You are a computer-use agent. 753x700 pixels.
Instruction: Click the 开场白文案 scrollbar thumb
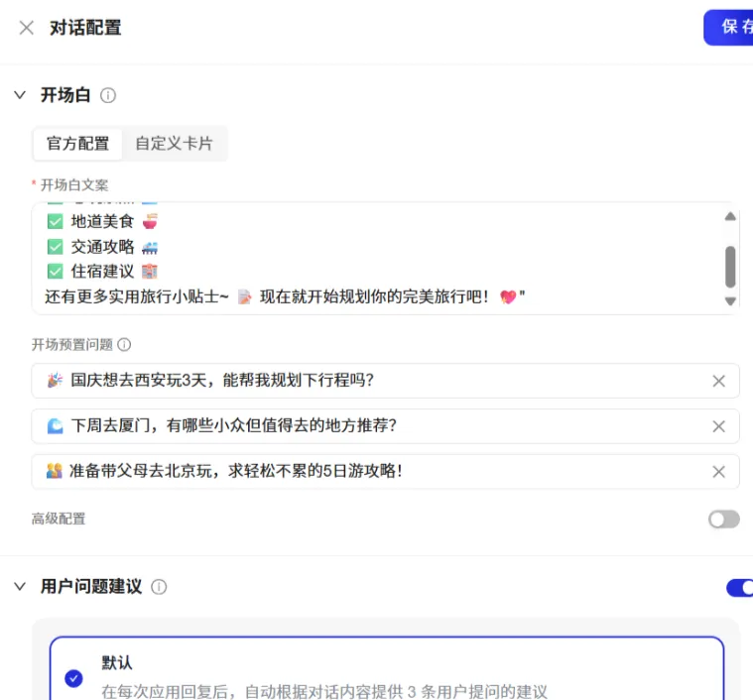730,267
